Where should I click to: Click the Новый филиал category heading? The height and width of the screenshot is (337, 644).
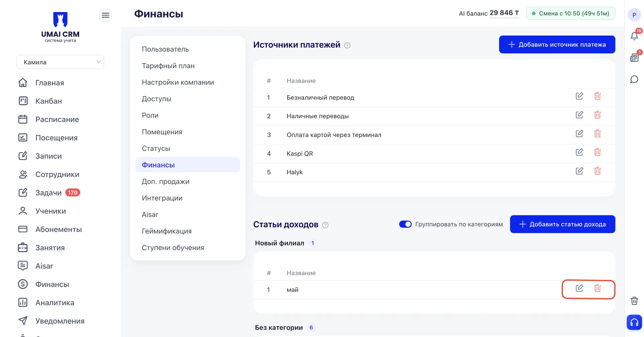coord(279,243)
